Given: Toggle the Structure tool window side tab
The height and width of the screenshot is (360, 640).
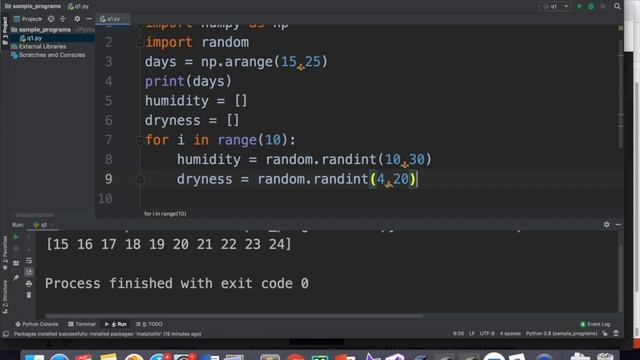Looking at the screenshot, I should (5, 296).
